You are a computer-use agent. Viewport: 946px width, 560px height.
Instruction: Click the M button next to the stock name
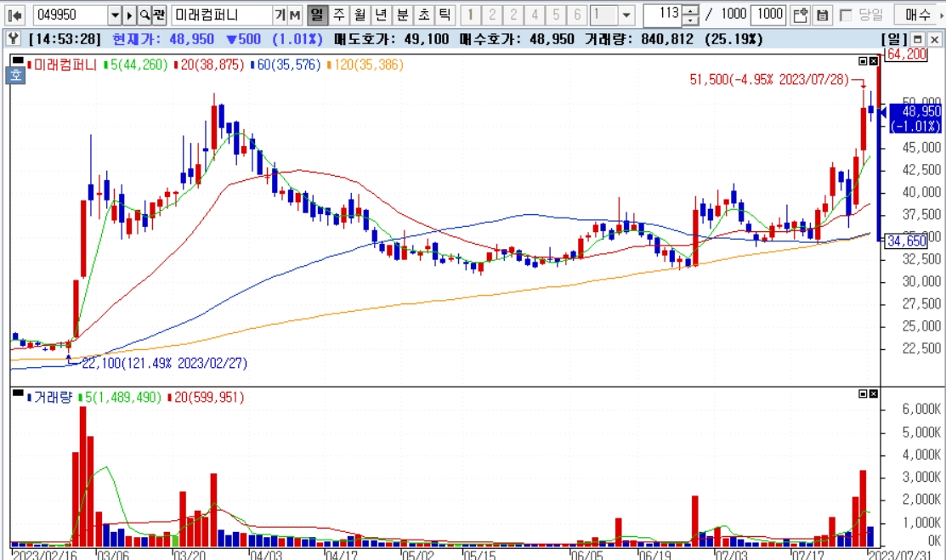[294, 15]
